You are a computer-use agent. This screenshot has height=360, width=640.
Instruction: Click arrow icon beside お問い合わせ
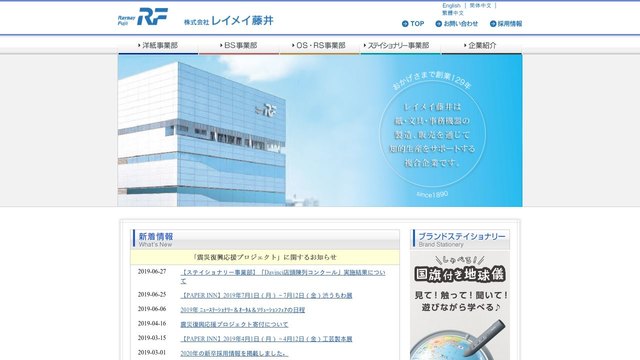(439, 24)
